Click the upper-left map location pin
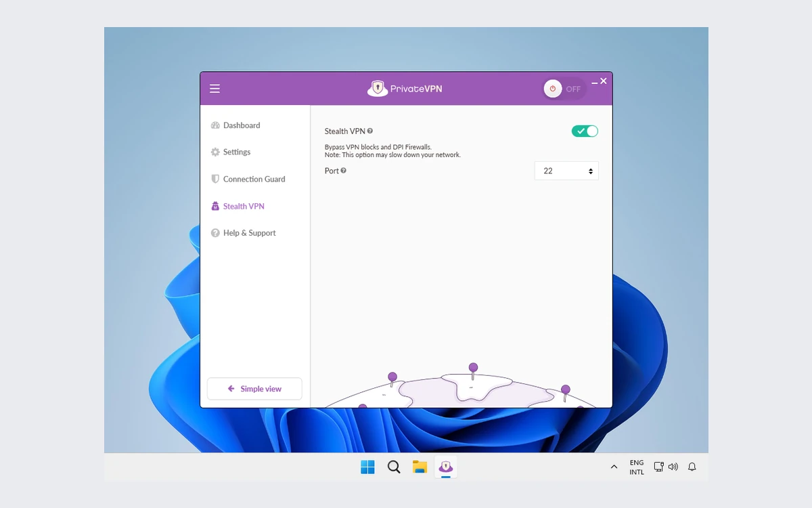The width and height of the screenshot is (812, 508). [392, 380]
